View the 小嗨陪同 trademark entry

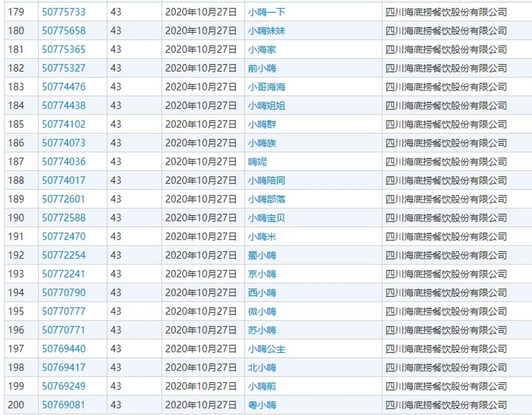pos(266,180)
